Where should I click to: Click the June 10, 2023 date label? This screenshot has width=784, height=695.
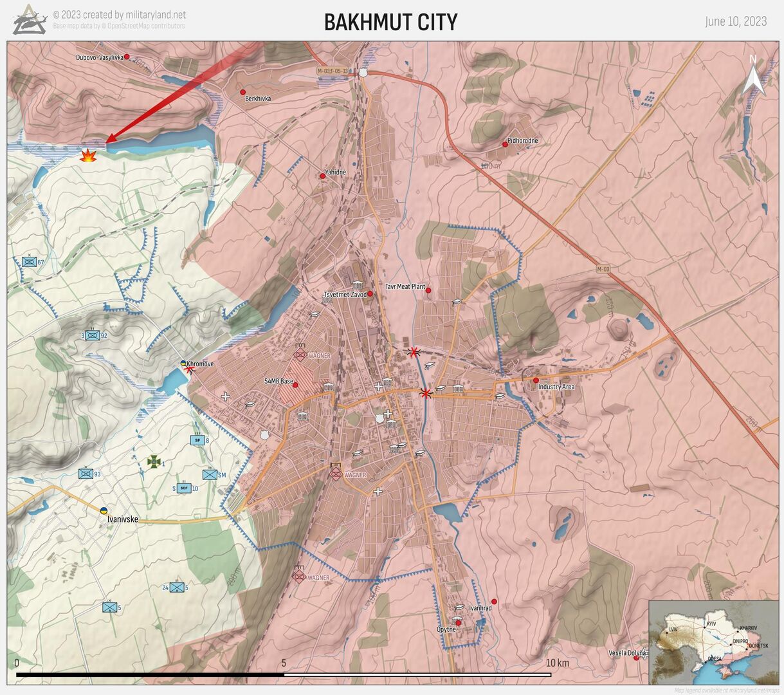[736, 21]
